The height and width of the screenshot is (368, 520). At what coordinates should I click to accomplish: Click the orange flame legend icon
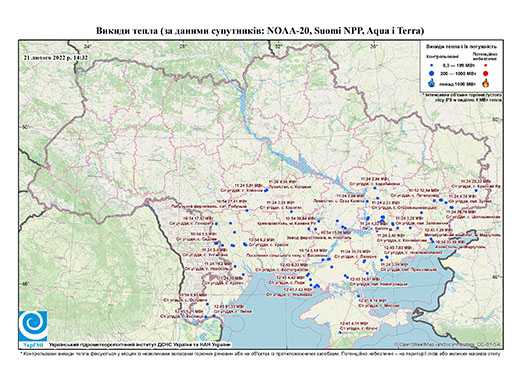tap(486, 83)
